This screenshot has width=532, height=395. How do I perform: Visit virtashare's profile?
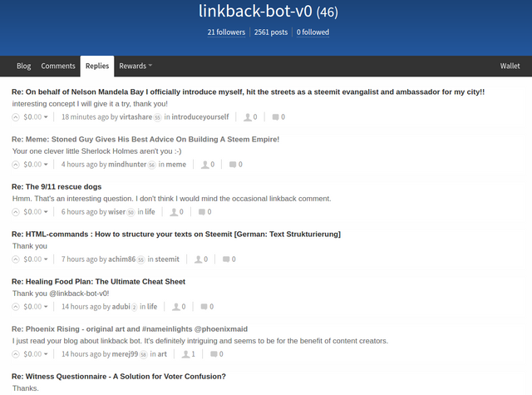(135, 117)
